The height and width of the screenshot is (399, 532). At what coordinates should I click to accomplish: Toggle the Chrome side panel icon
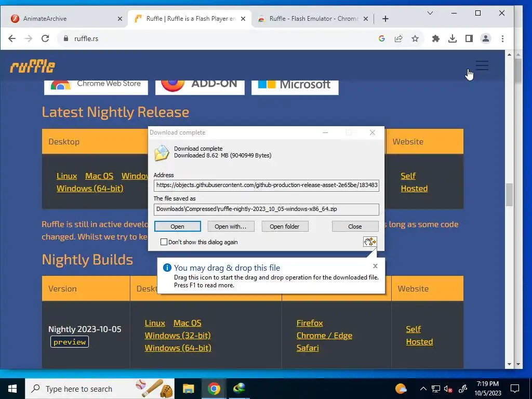point(469,38)
